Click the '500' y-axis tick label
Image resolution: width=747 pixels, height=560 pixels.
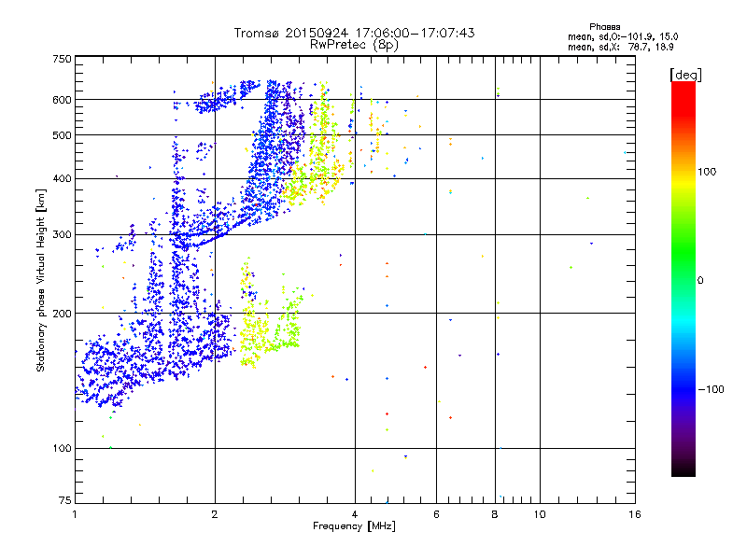pyautogui.click(x=62, y=135)
